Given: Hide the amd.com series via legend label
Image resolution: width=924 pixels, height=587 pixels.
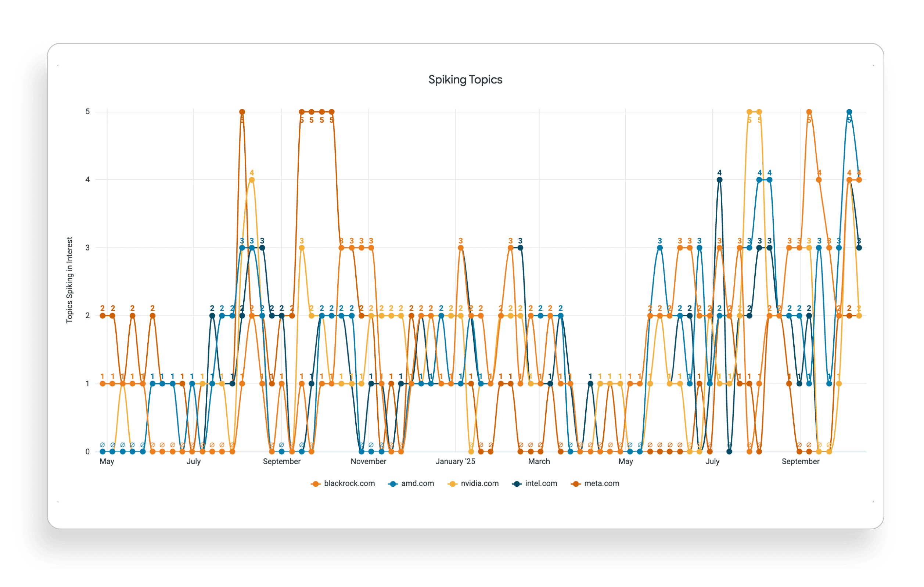Looking at the screenshot, I should coord(417,483).
